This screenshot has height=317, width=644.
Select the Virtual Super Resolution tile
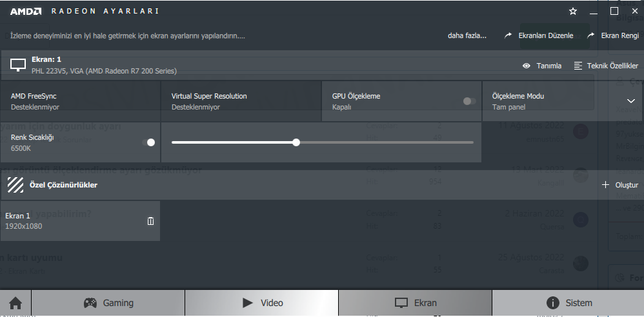[241, 101]
